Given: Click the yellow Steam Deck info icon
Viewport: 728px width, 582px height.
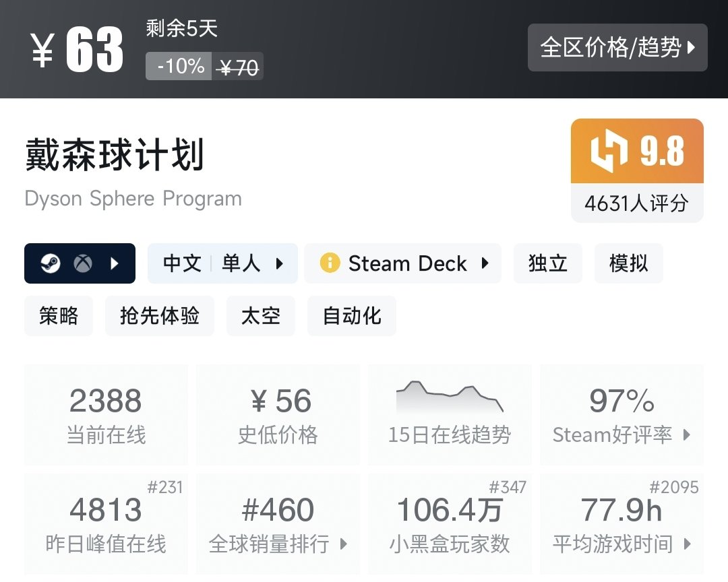Looking at the screenshot, I should 330,263.
